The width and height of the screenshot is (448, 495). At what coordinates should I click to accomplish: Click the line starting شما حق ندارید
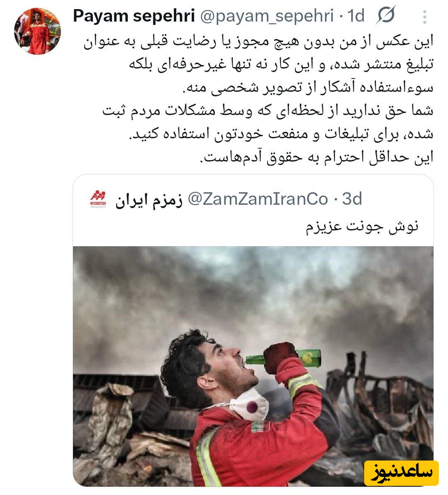coord(268,111)
